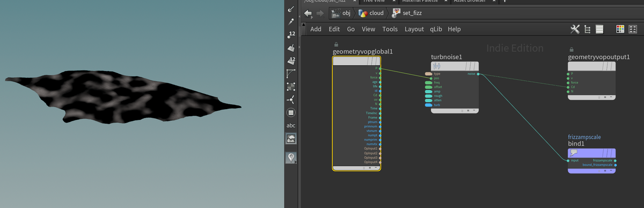Click the OpInput1 port on geometryvopglobal1
644x208 pixels.
380,148
